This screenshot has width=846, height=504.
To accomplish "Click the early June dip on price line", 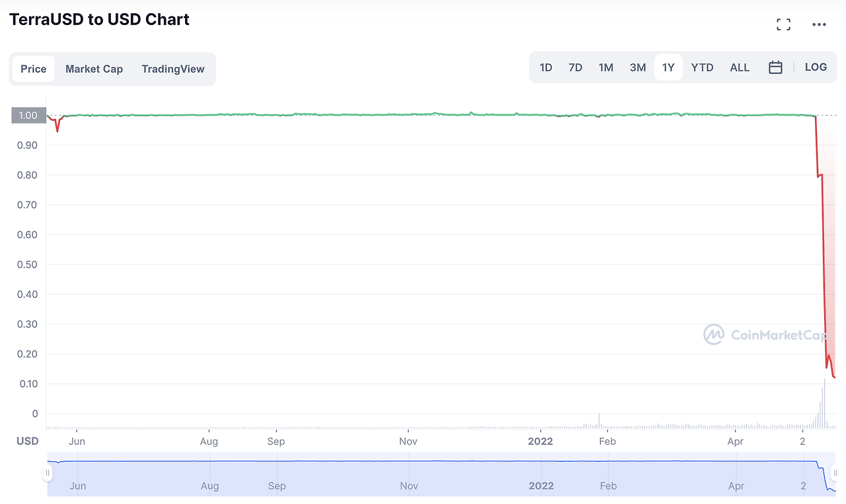I will [x=58, y=130].
